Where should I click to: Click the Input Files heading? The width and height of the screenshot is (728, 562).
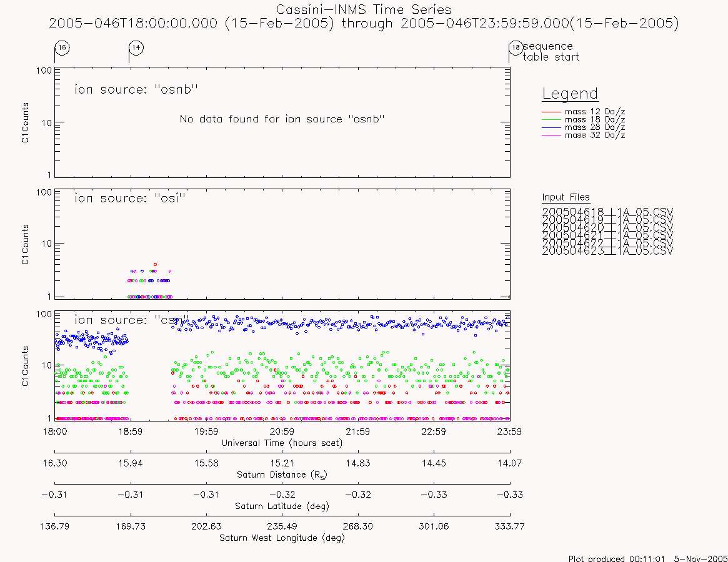click(566, 197)
